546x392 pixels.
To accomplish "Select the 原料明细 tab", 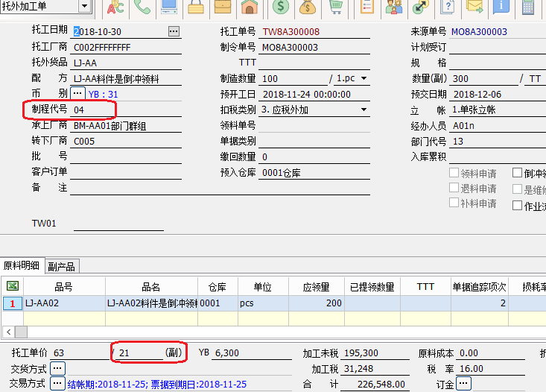I will tap(22, 267).
